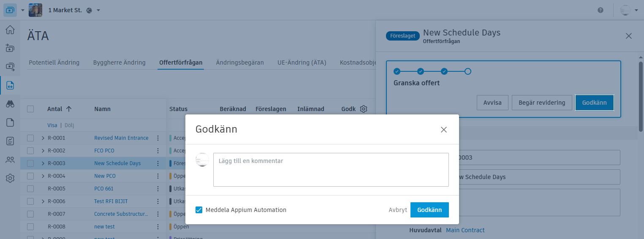This screenshot has width=644, height=239.
Task: Go to Home in the sidebar
Action: coord(10,30)
